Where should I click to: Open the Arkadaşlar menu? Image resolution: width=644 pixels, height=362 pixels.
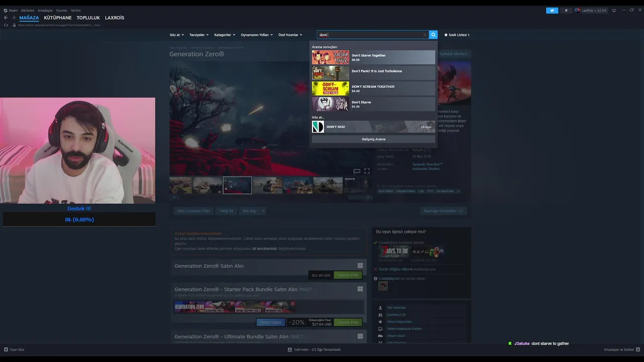point(45,10)
